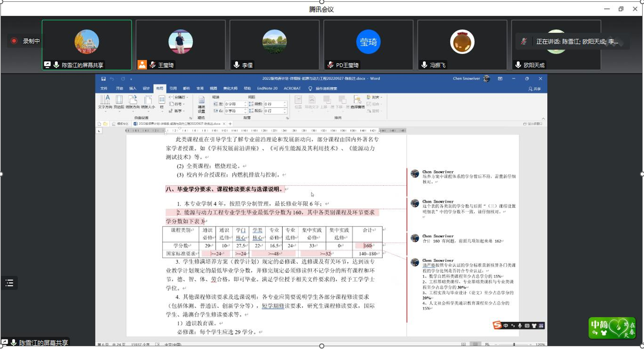Adjust the zoom slider in Word status bar

click(514, 344)
